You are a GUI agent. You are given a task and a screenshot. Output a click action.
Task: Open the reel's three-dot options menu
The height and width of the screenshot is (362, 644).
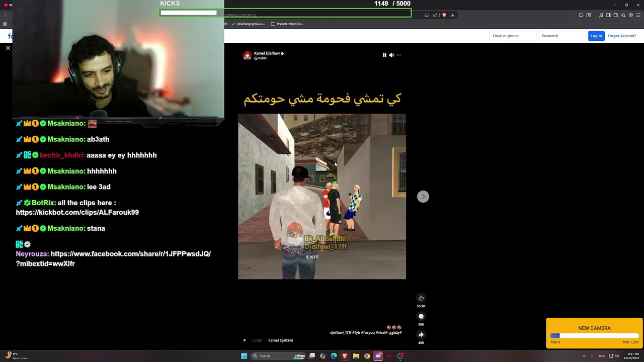click(x=398, y=55)
